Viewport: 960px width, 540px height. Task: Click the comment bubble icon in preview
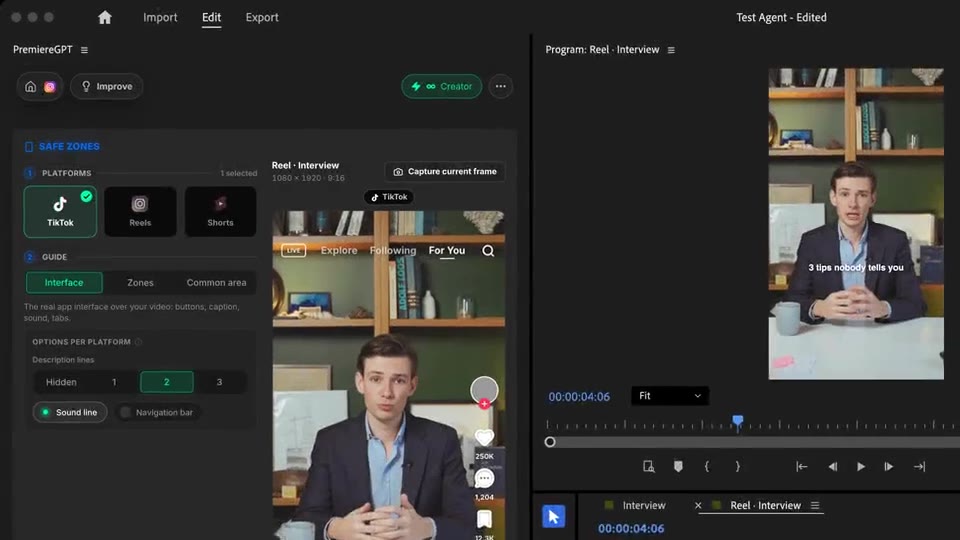tap(484, 478)
